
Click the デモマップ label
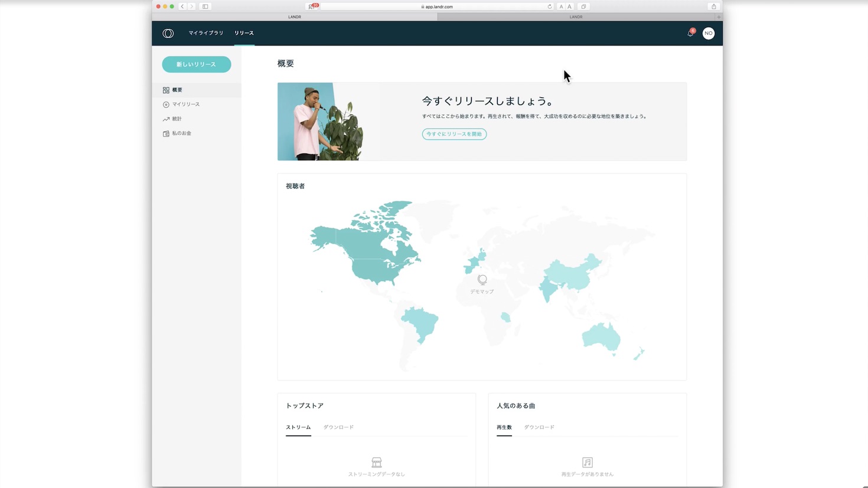click(482, 292)
